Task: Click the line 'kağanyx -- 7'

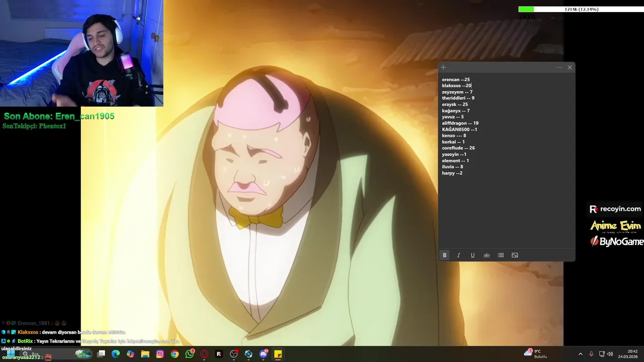Action: (x=456, y=111)
